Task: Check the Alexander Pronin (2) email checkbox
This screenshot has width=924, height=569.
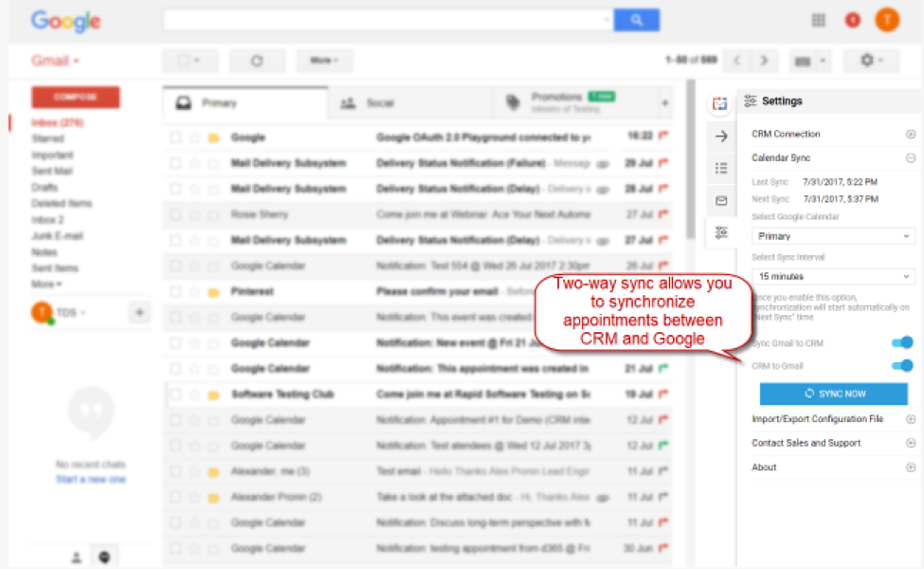Action: click(175, 497)
